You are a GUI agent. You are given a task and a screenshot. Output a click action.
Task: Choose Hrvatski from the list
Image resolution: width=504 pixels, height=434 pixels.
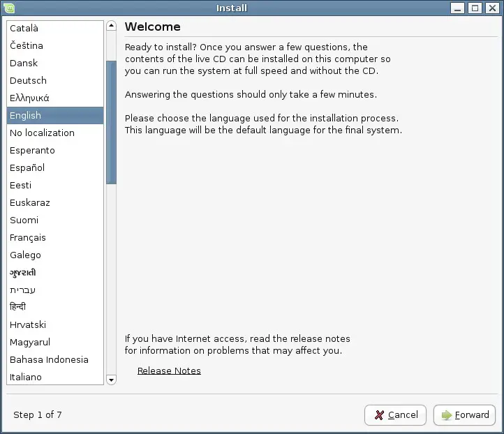tap(55, 324)
